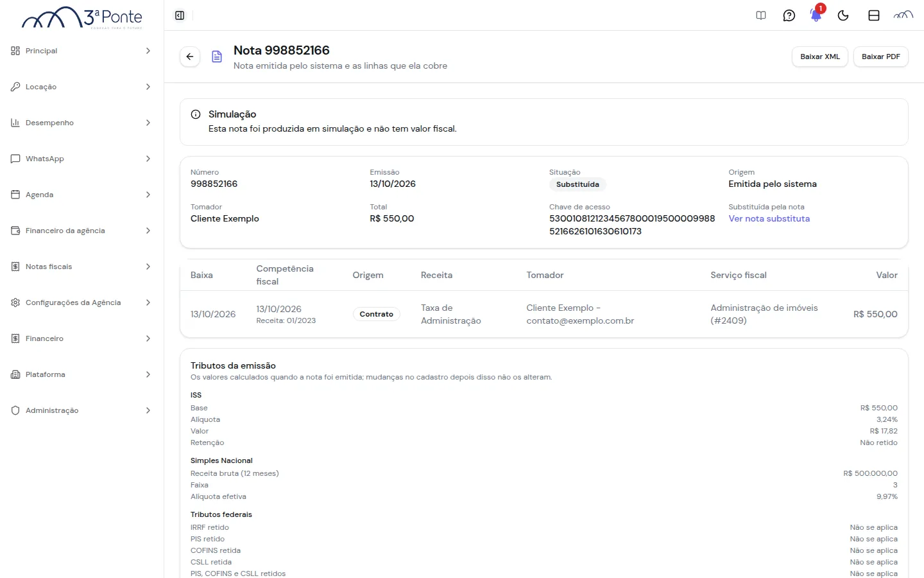The width and height of the screenshot is (924, 578).
Task: Go back with the arrow button
Action: 190,57
